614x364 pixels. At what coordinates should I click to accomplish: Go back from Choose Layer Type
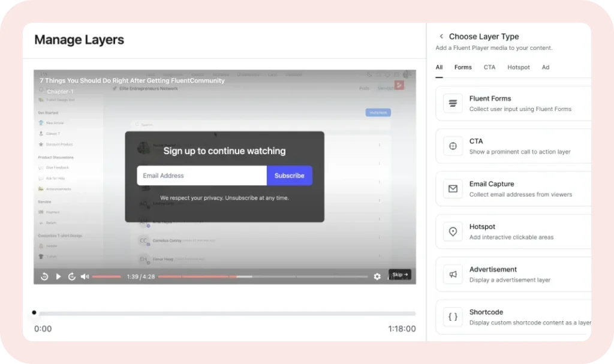pos(441,37)
